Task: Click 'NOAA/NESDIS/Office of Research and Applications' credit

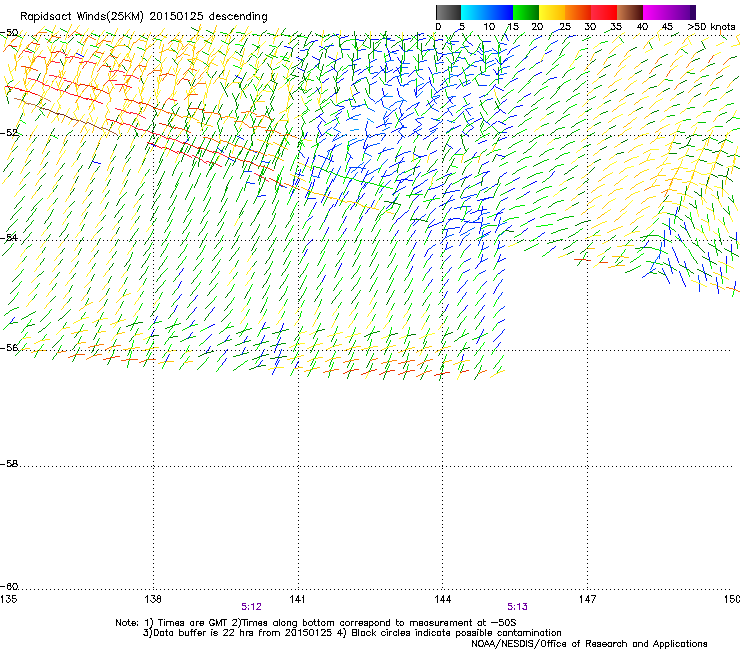Action: 589,644
